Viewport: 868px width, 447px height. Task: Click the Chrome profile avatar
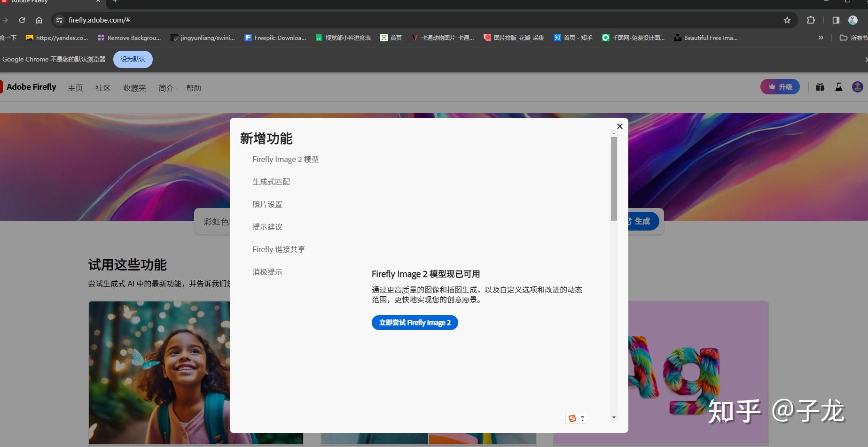coord(852,20)
